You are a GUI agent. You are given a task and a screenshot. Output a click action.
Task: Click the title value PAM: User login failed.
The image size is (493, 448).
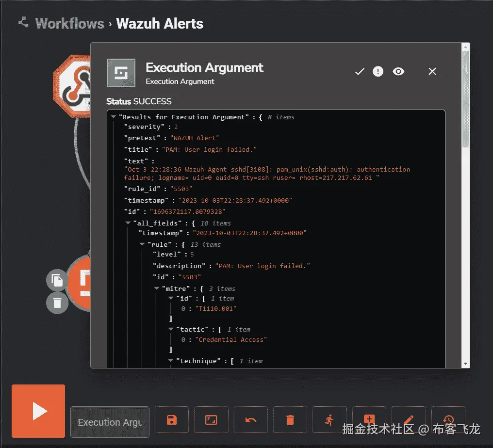[x=209, y=149]
